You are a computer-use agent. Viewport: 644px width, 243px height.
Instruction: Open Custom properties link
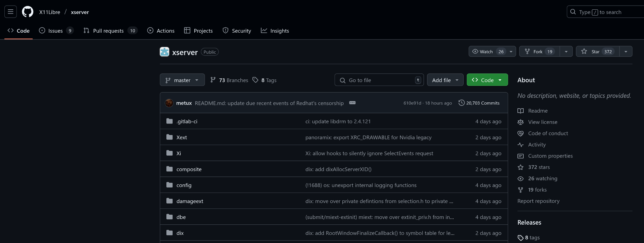coord(545,156)
